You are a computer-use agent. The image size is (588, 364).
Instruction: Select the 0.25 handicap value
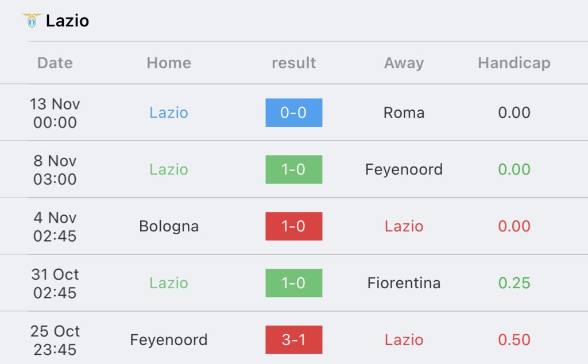[x=514, y=283]
